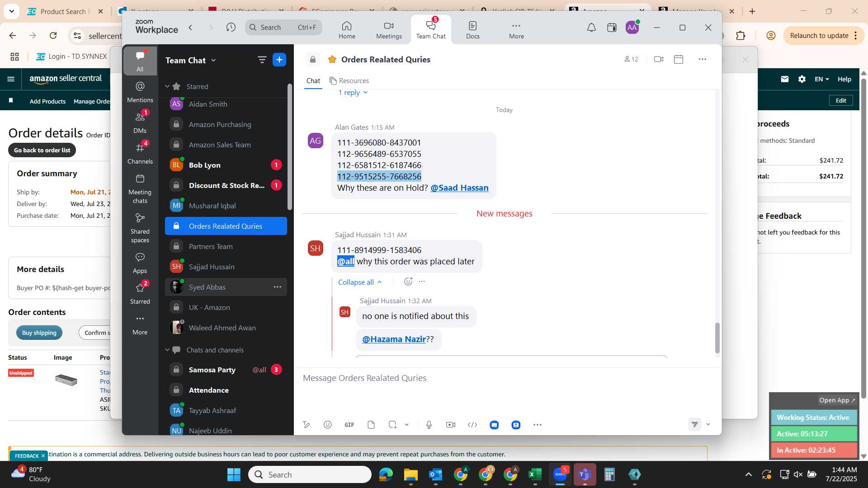Image resolution: width=868 pixels, height=488 pixels.
Task: Open the Zoom More tab
Action: click(x=516, y=30)
